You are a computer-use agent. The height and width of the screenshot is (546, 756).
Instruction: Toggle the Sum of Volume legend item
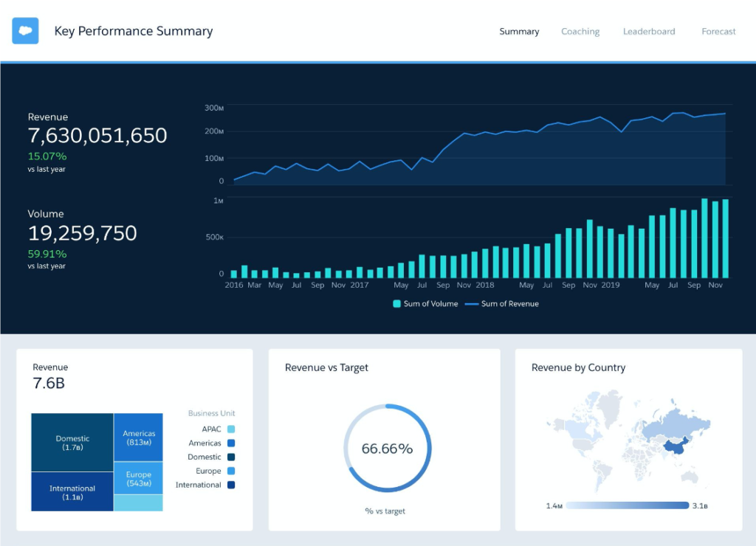(425, 303)
